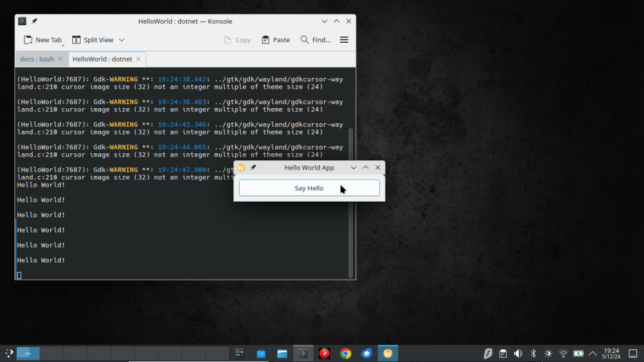Open the Konsole hamburger menu
The image size is (644, 362).
coord(343,39)
